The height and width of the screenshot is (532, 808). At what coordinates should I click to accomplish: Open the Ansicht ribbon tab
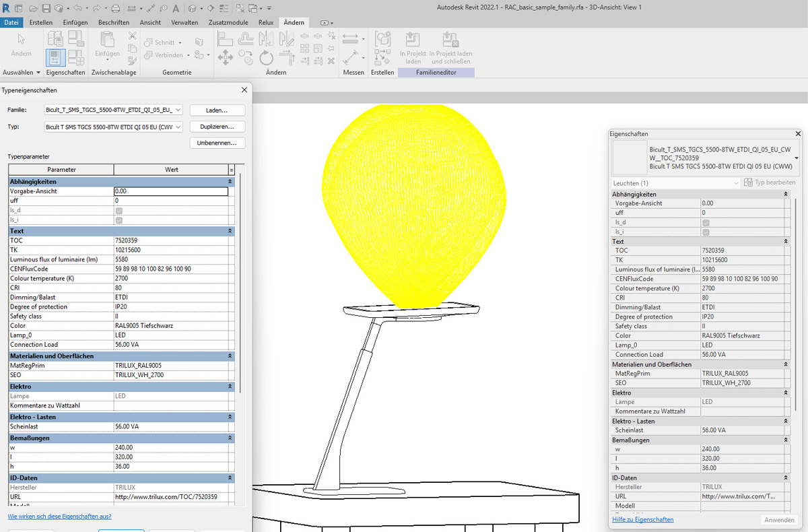click(150, 22)
